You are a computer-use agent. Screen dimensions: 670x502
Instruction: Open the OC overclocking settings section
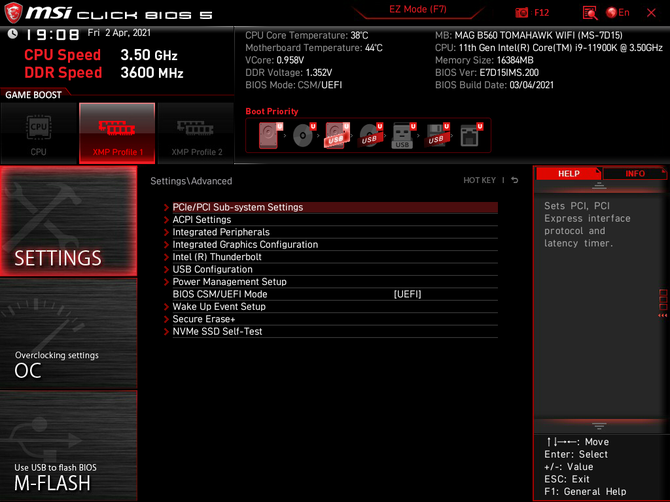point(68,334)
